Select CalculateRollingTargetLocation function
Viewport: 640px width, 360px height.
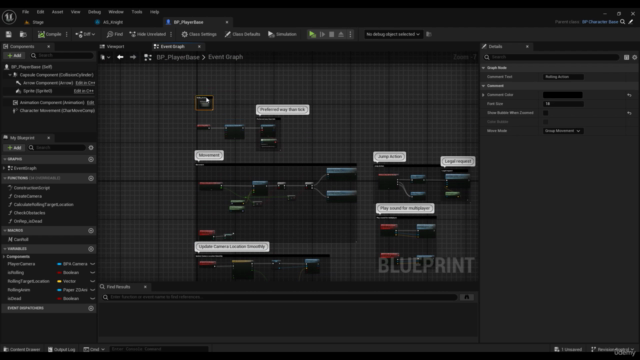tap(44, 204)
